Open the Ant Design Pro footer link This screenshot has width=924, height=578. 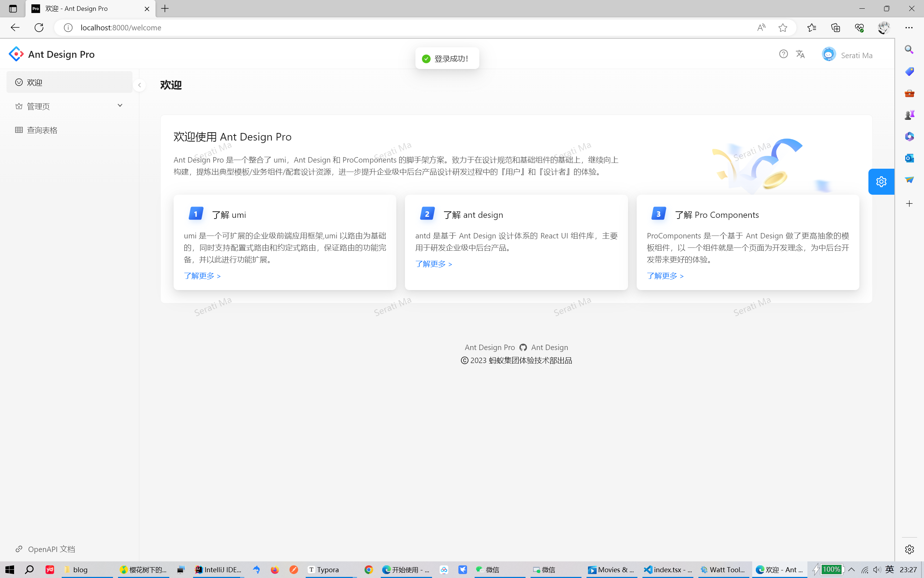pos(489,347)
